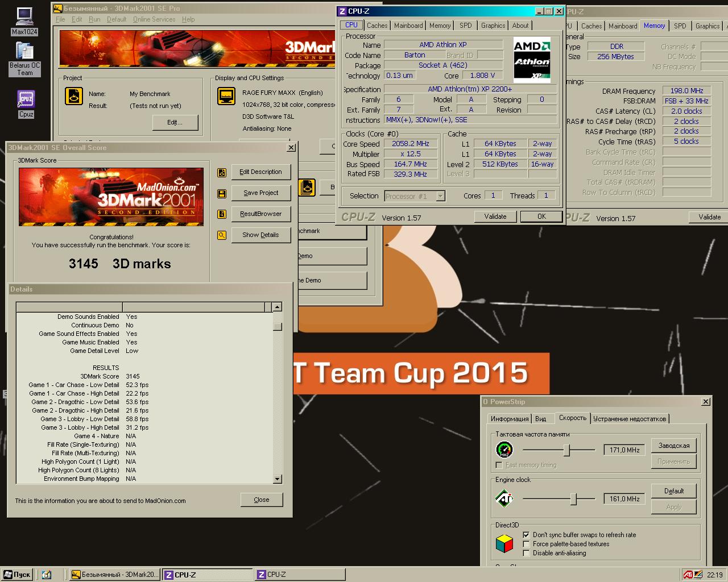Viewport: 728px width, 582px height.
Task: Toggle Force palette-based textures checkbox
Action: tap(527, 544)
